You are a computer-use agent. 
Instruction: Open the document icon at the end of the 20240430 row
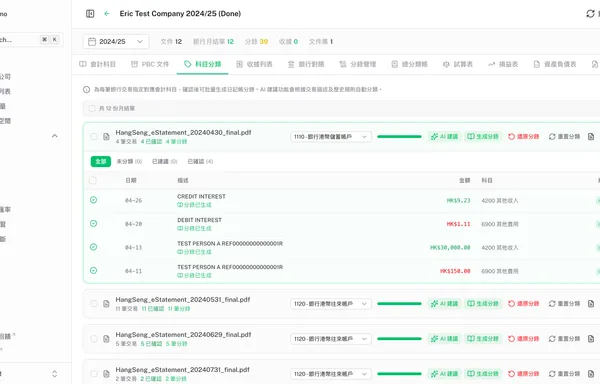(591, 137)
